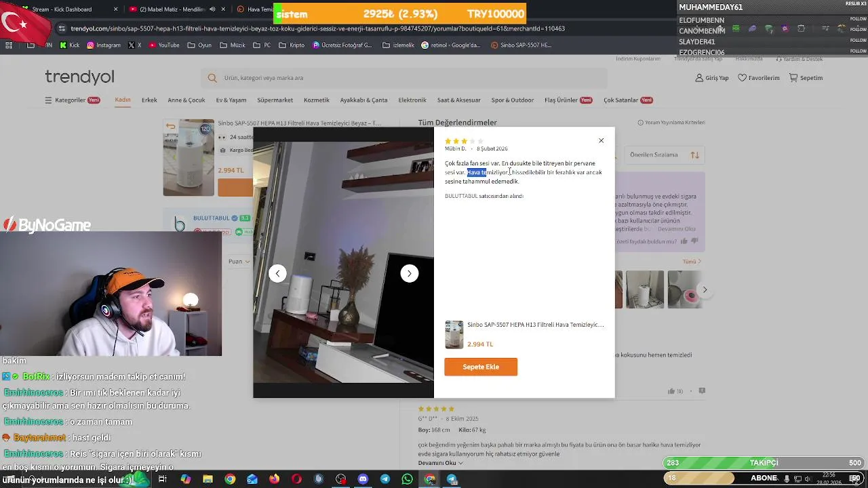Open Favorilerim favorites list
The height and width of the screenshot is (488, 868).
pos(759,78)
